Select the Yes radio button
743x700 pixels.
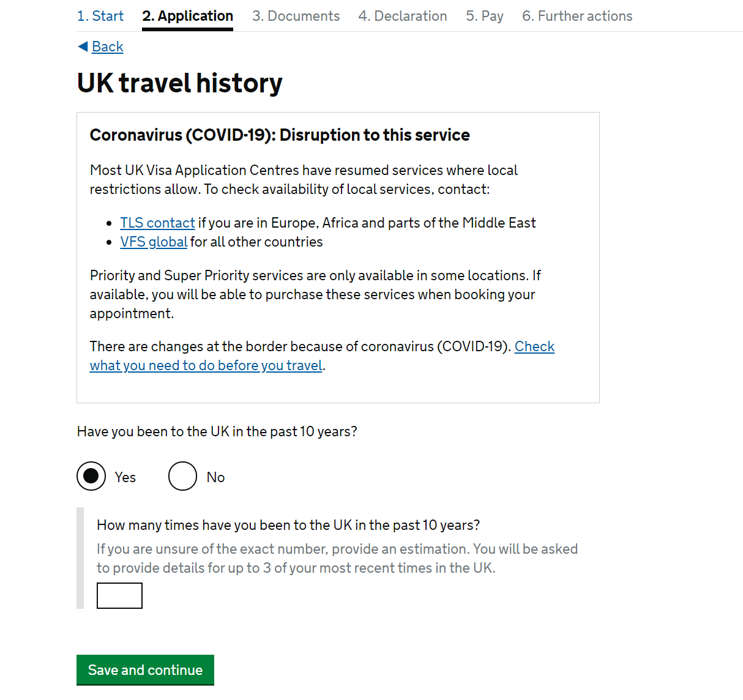tap(91, 476)
